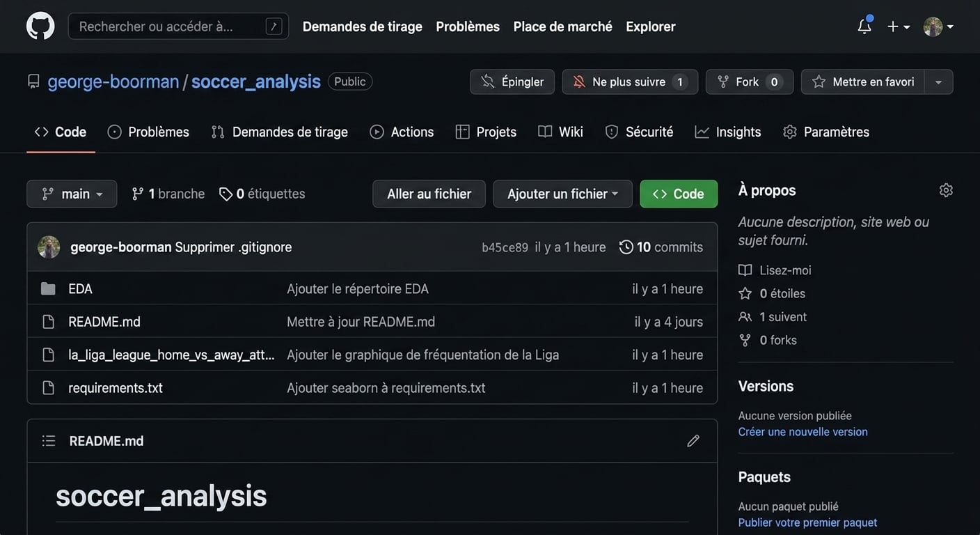The height and width of the screenshot is (535, 980).
Task: View 1 suivent watchers
Action: pos(773,316)
